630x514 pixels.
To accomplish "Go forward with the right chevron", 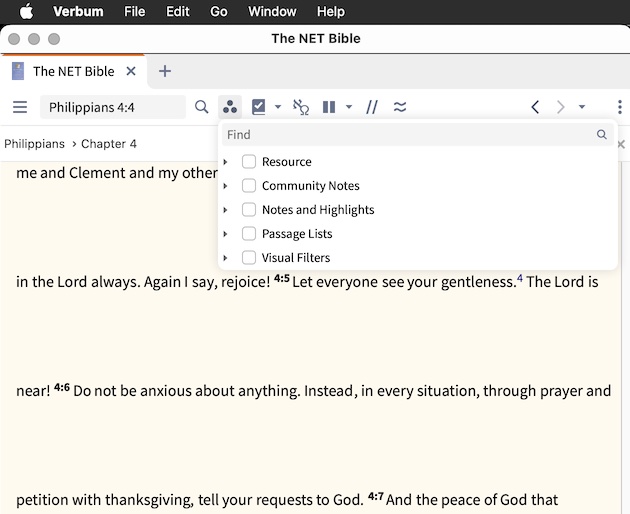I will [560, 107].
